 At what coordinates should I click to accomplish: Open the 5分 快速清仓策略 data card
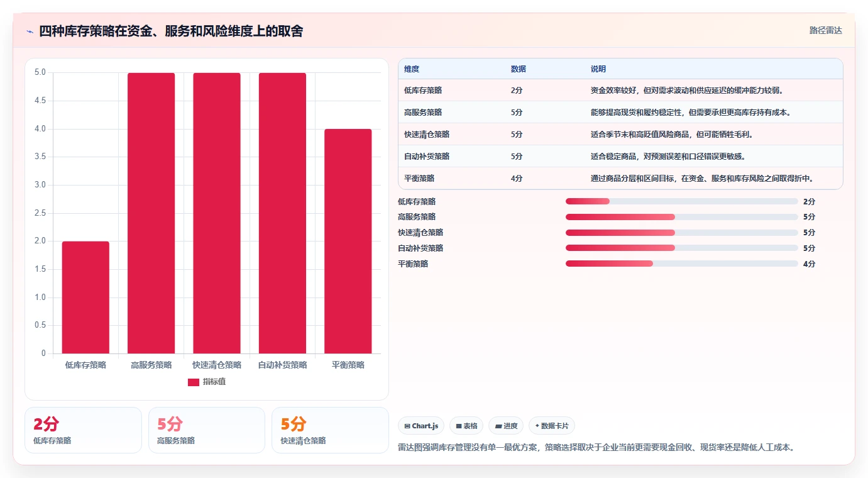coord(330,430)
